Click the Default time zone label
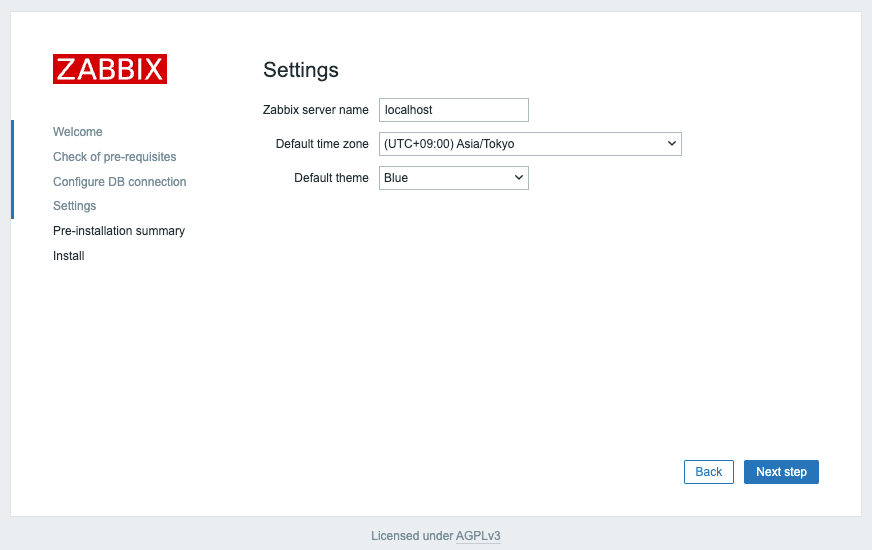 [x=322, y=144]
